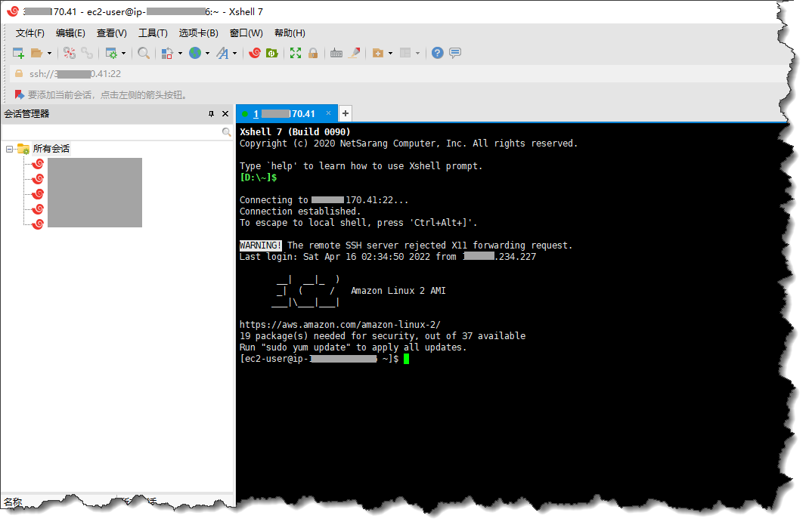Open the 窗口(W) menu

coord(246,33)
